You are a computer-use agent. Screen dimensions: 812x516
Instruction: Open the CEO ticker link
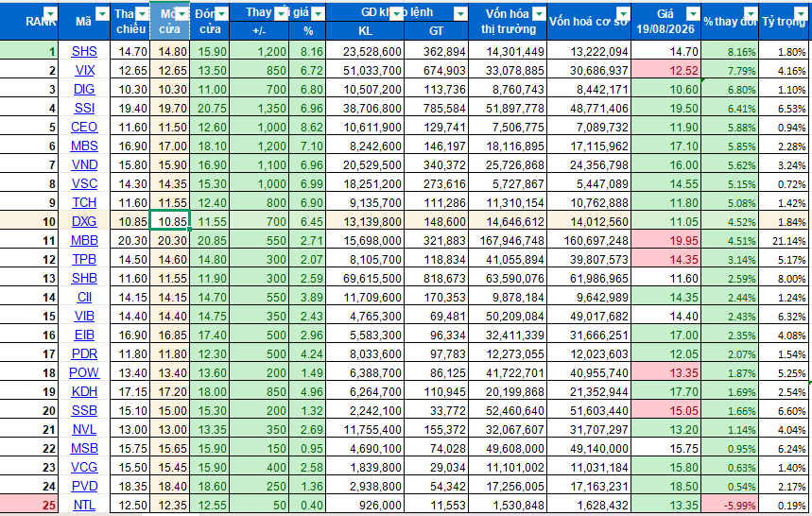(x=84, y=127)
